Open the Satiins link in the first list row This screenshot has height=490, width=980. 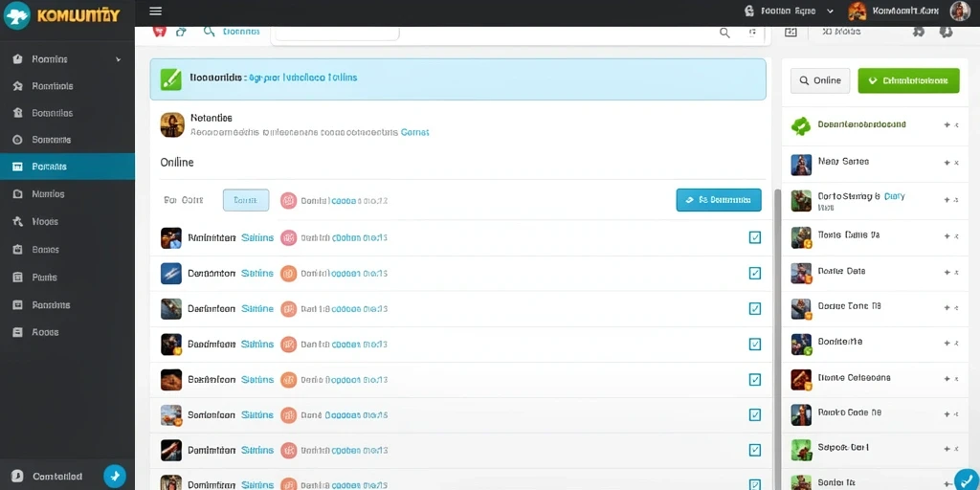coord(256,237)
